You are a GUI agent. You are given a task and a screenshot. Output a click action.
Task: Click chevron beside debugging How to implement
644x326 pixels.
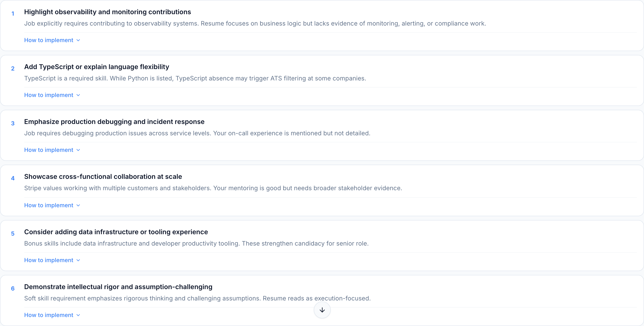78,150
